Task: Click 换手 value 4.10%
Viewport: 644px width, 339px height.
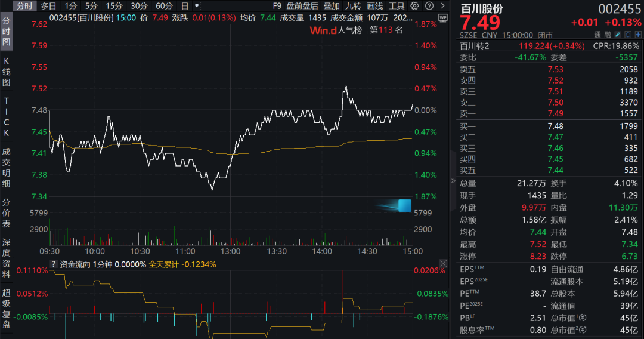Action: click(626, 183)
